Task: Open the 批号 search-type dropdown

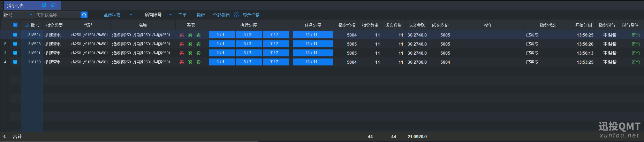Action: tap(18, 15)
